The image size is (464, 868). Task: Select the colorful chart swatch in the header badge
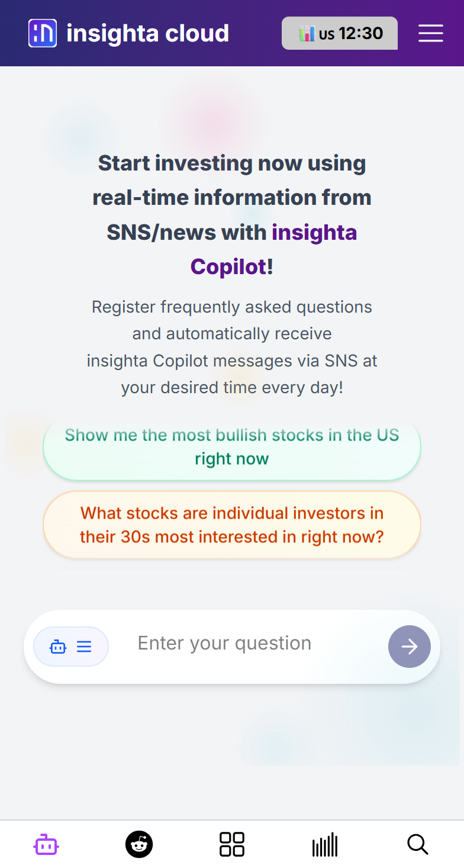308,33
